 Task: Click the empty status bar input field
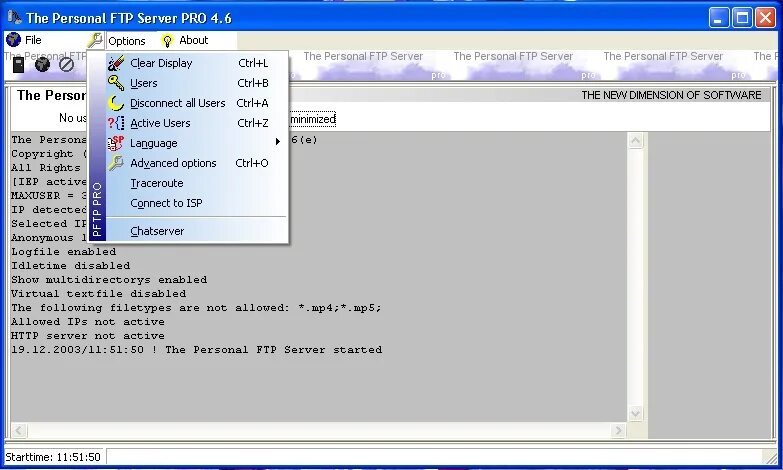(434, 457)
